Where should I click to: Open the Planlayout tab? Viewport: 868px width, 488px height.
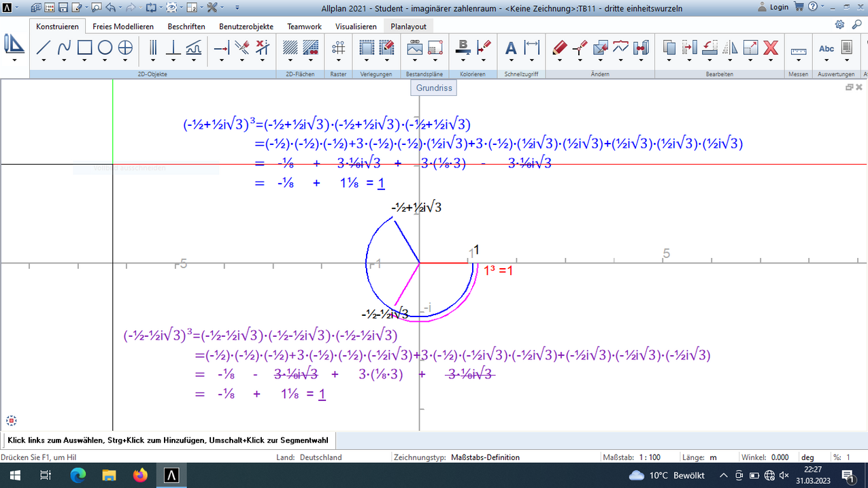pos(409,27)
